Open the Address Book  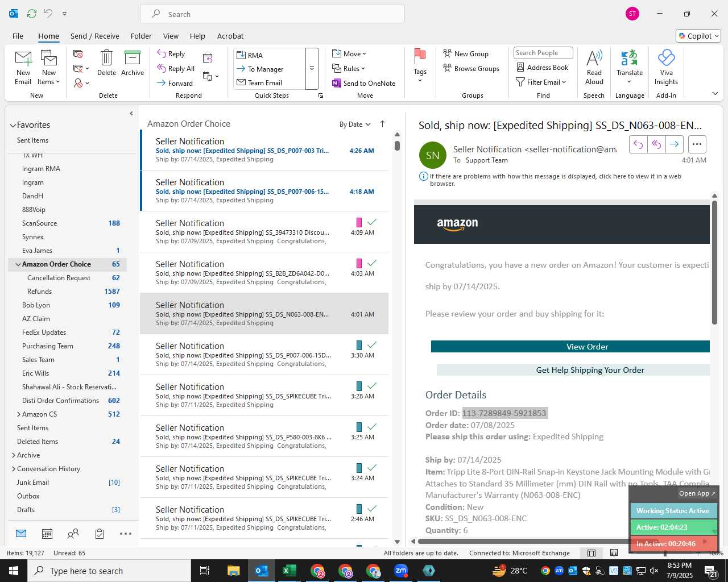click(542, 68)
